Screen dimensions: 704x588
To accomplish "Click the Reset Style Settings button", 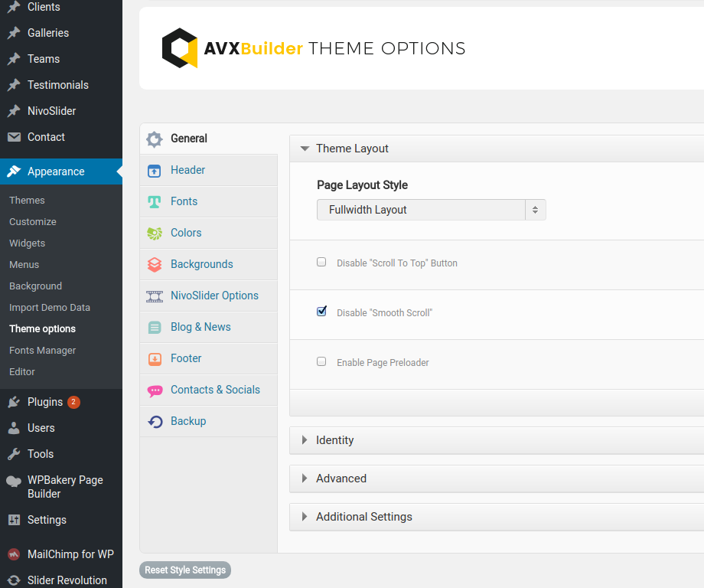I will point(184,570).
